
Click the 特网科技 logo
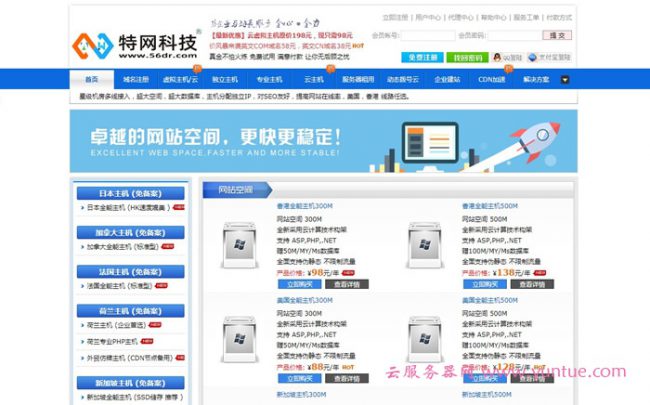pyautogui.click(x=132, y=44)
